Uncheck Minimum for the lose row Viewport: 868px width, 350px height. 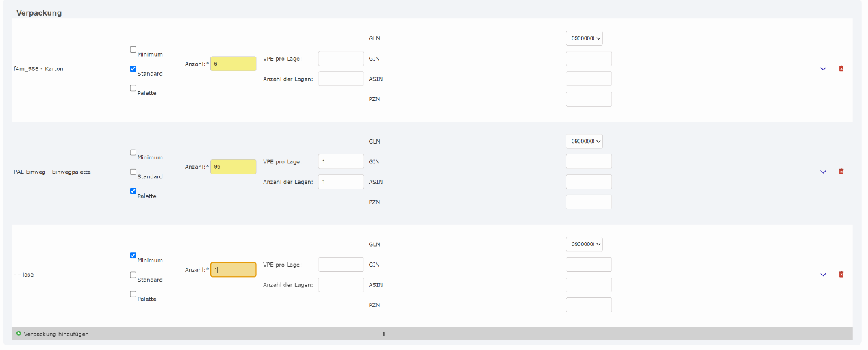click(133, 256)
